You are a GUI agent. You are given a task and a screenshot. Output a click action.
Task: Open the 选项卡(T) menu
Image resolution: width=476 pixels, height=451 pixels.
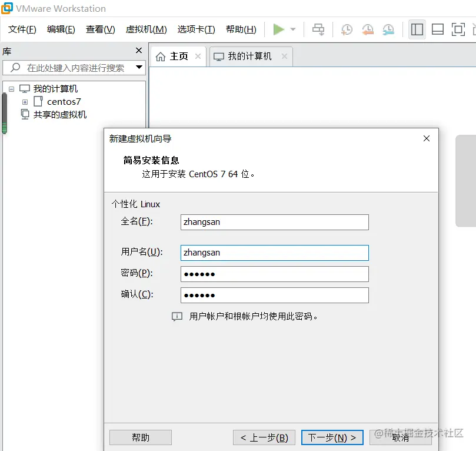[x=196, y=29]
